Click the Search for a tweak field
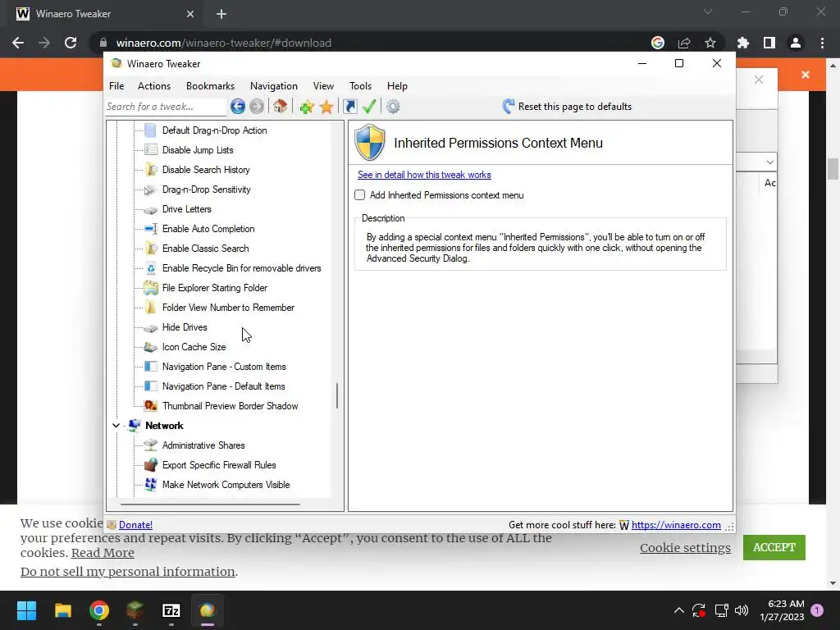 click(x=166, y=107)
